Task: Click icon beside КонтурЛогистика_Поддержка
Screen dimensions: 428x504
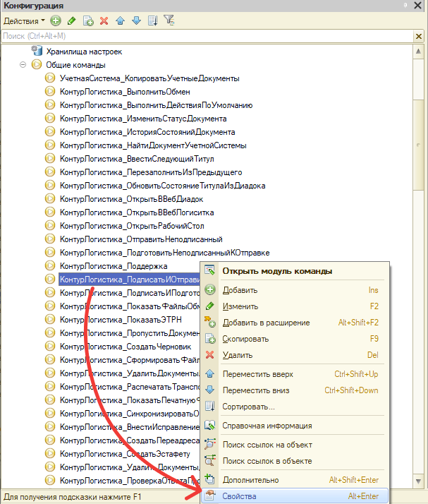Action: (x=50, y=266)
